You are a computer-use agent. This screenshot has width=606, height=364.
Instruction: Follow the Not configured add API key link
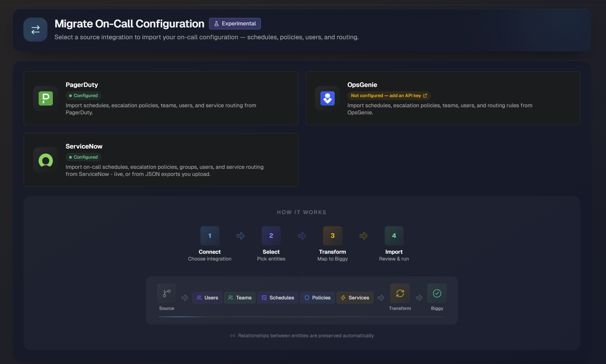tap(389, 96)
